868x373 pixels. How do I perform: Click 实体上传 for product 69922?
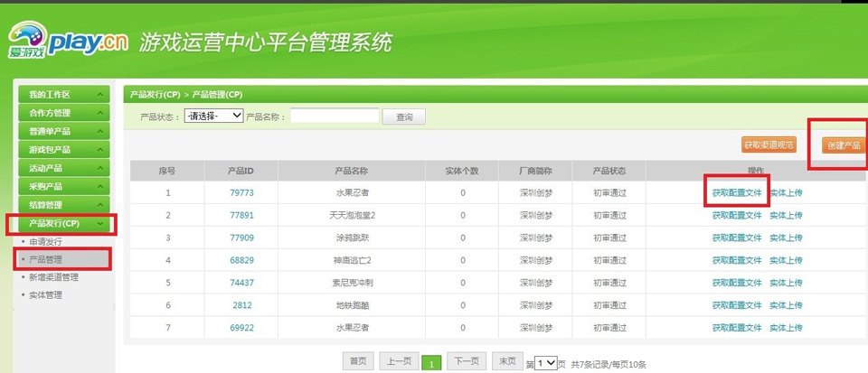point(786,328)
